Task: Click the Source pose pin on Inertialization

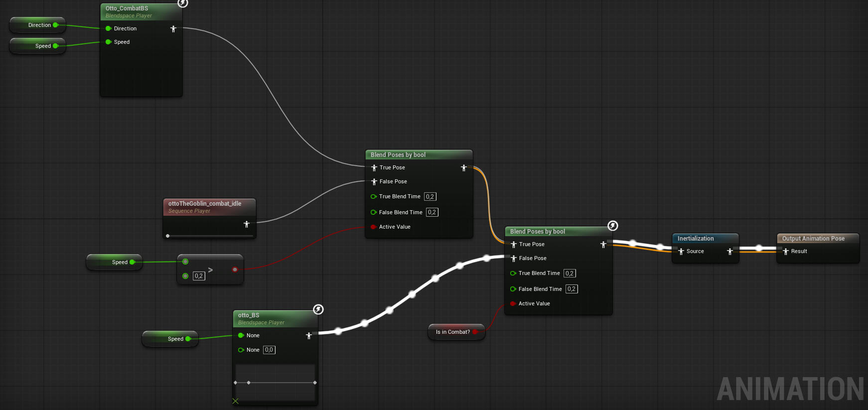Action: click(x=681, y=252)
